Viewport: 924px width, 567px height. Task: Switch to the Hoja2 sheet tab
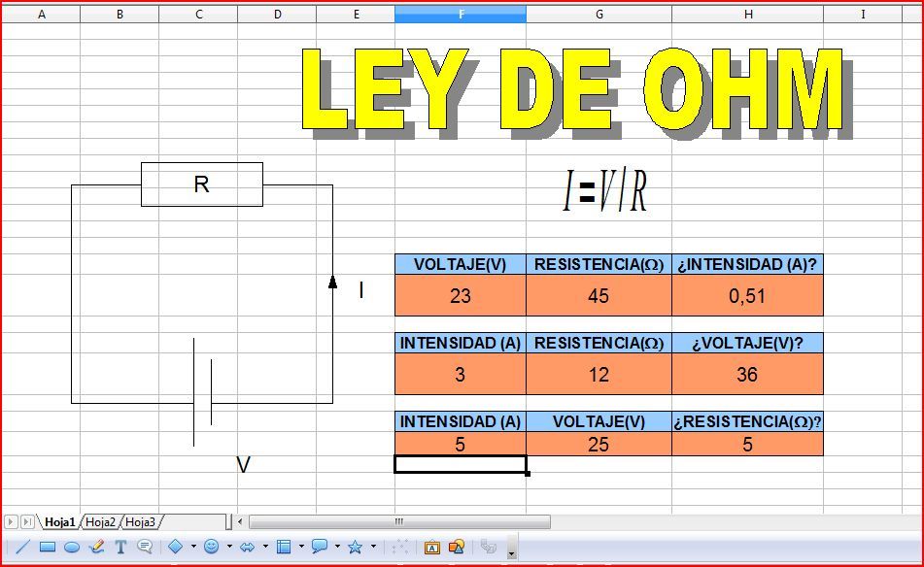tap(100, 522)
